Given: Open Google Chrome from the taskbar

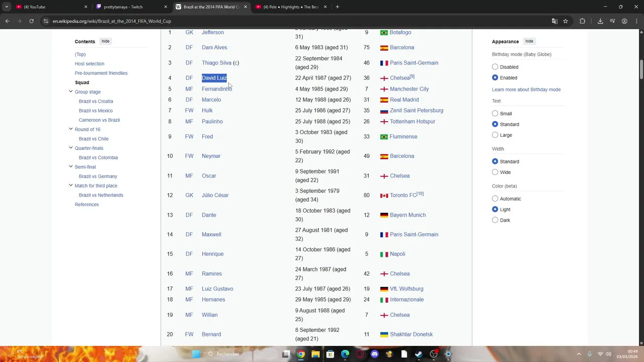Looking at the screenshot, I should click(x=300, y=354).
